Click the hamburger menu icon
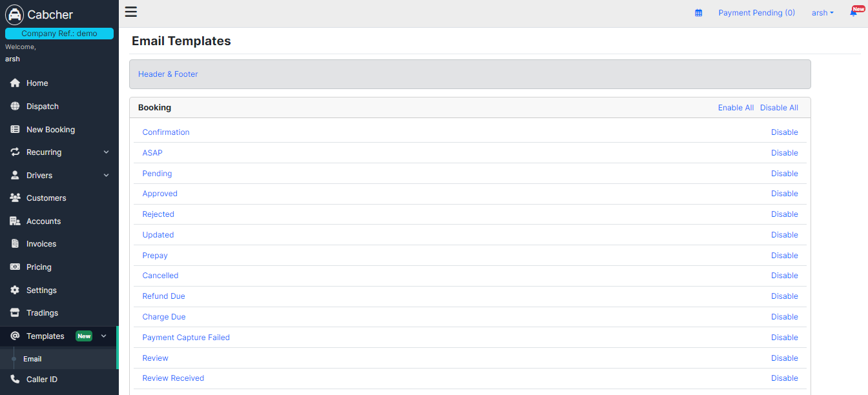 (131, 12)
